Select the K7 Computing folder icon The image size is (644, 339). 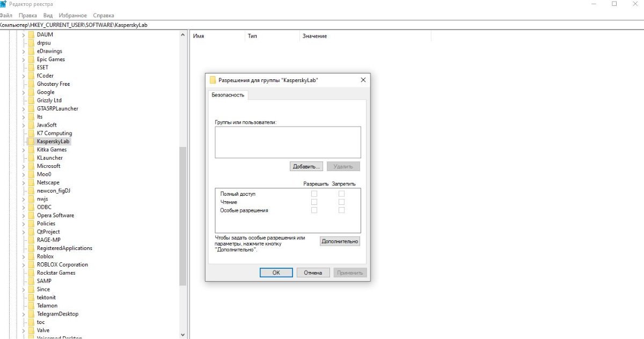tap(31, 133)
